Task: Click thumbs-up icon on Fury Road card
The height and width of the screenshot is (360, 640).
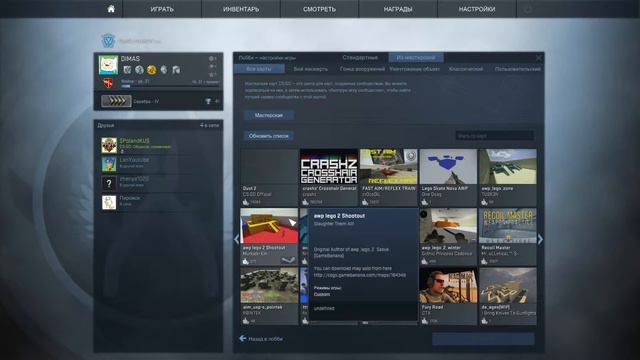Action: click(424, 321)
